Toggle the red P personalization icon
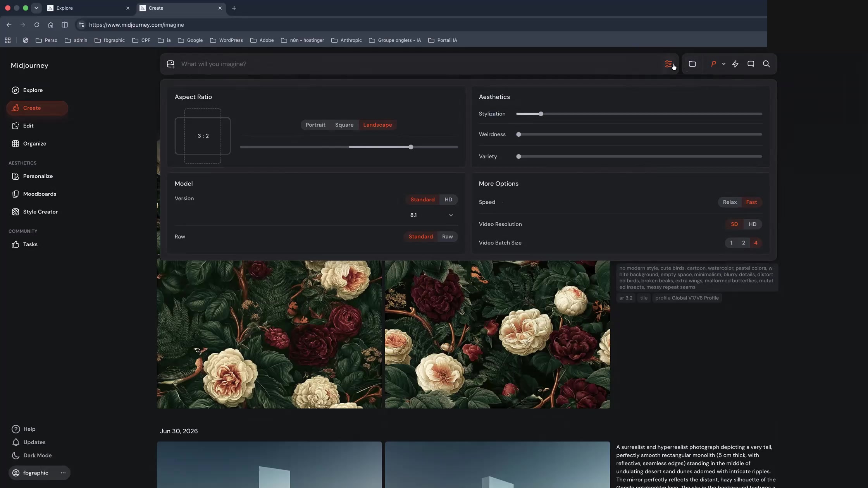 click(x=713, y=64)
